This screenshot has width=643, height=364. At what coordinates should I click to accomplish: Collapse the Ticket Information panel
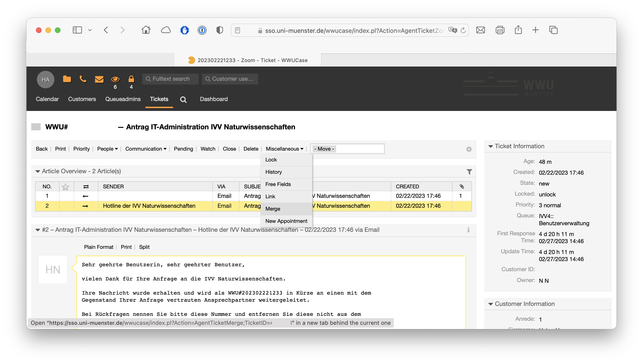[x=491, y=146]
